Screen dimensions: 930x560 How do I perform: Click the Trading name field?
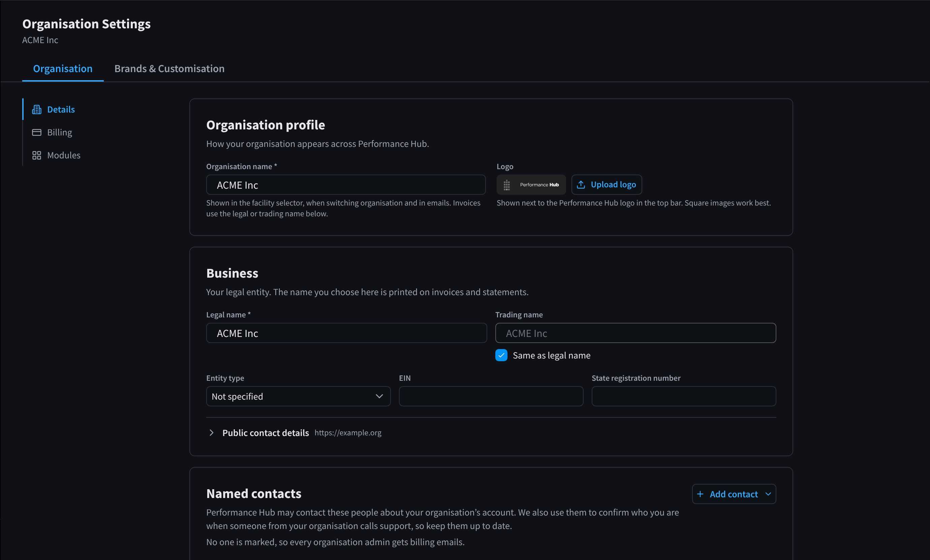tap(635, 333)
